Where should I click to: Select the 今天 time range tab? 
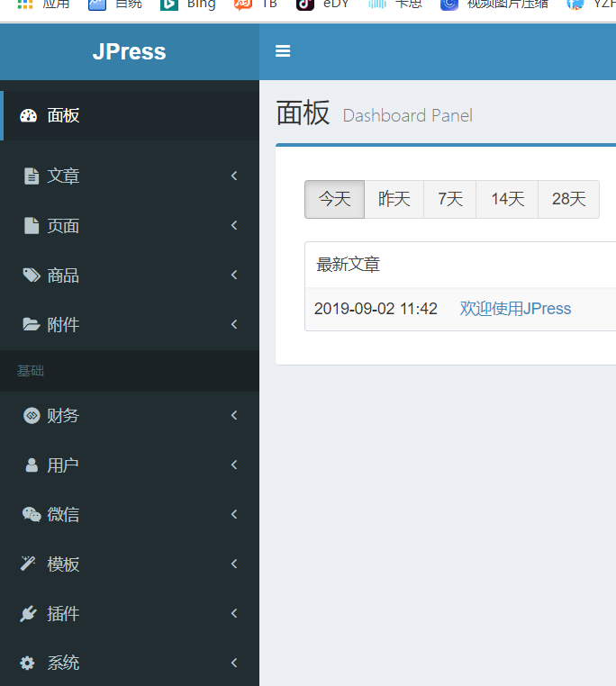coord(334,199)
